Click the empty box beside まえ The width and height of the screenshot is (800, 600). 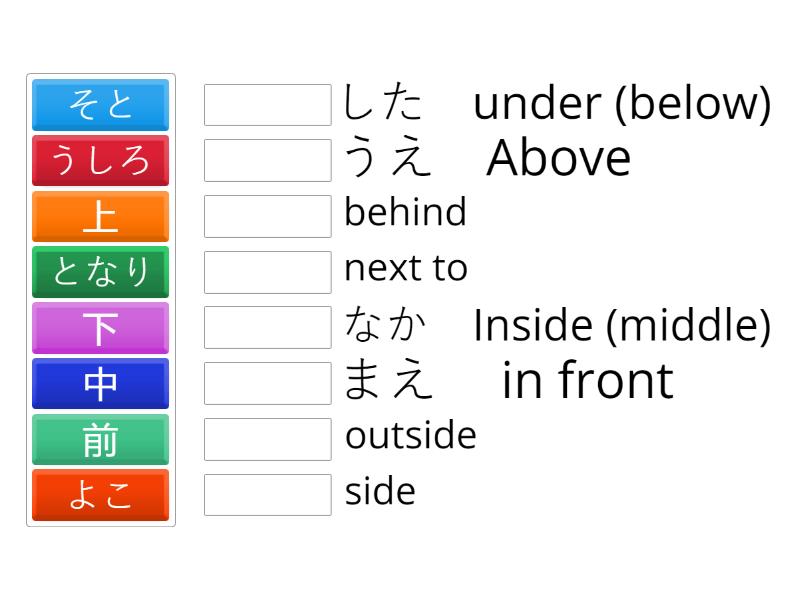click(x=267, y=380)
